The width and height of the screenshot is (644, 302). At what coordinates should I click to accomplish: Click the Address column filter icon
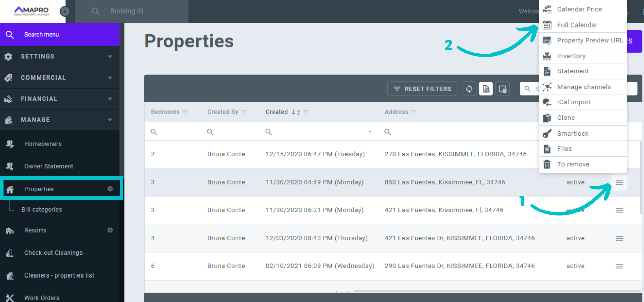coord(414,112)
